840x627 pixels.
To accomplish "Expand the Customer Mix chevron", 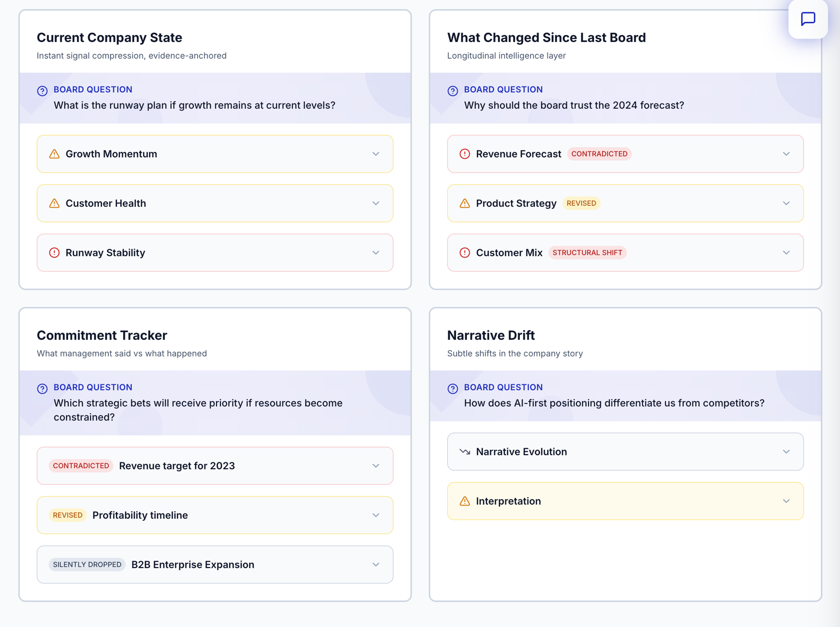I will tap(786, 253).
